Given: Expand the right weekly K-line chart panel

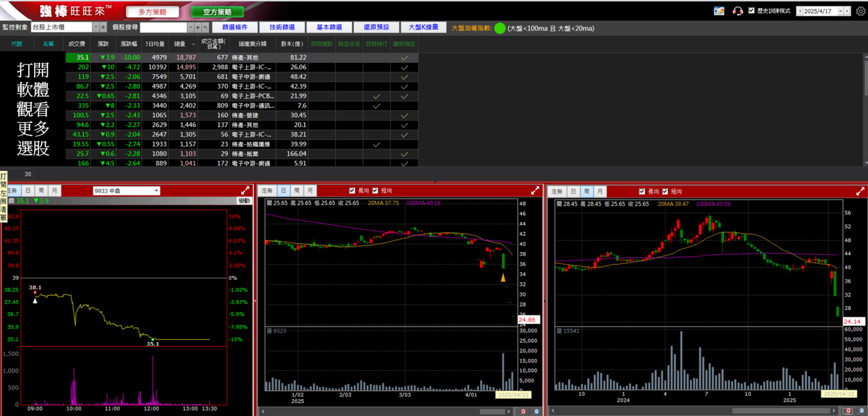Looking at the screenshot, I should [x=860, y=191].
